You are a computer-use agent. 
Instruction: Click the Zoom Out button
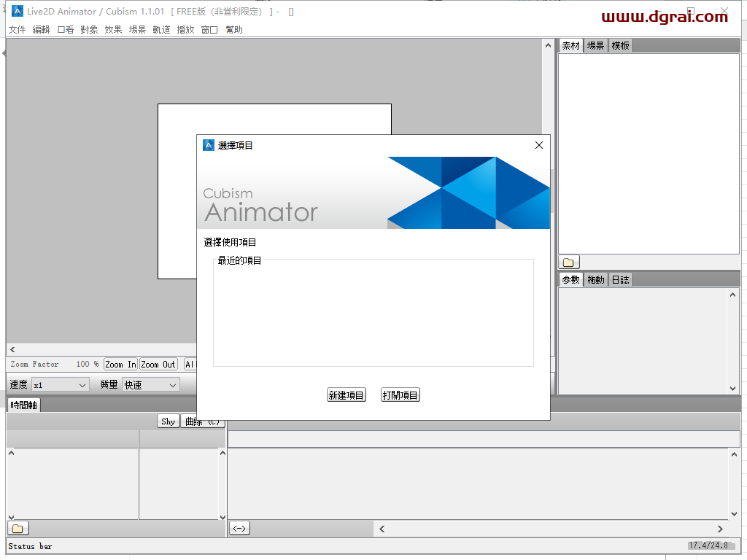[x=158, y=365]
